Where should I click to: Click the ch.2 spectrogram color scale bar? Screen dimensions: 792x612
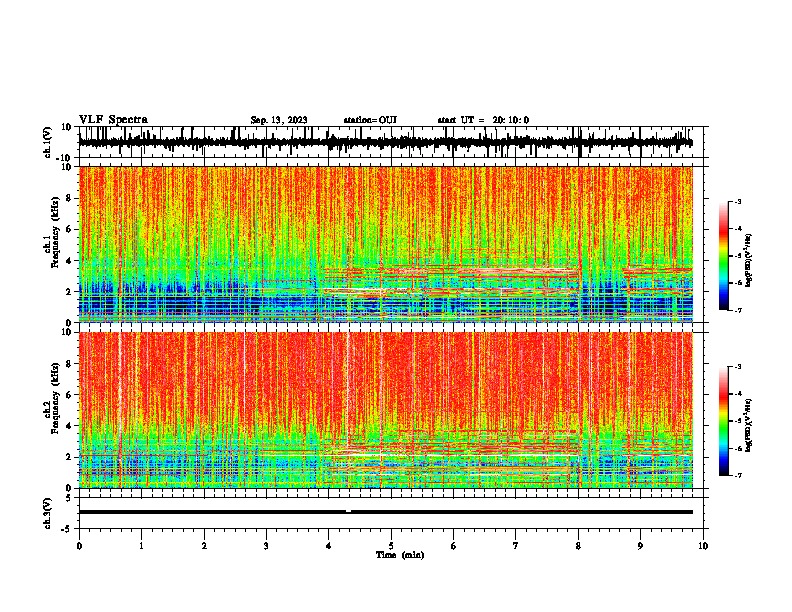(723, 421)
